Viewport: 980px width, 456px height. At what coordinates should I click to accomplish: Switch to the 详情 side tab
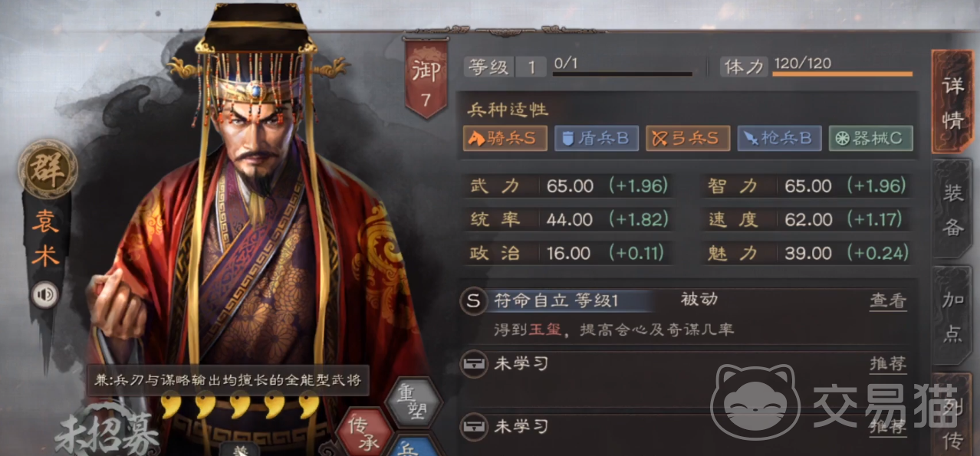pyautogui.click(x=952, y=103)
